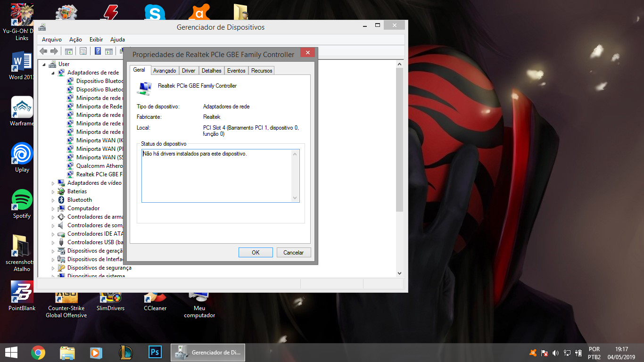Collapse the Adaptadores de rede category

point(53,73)
